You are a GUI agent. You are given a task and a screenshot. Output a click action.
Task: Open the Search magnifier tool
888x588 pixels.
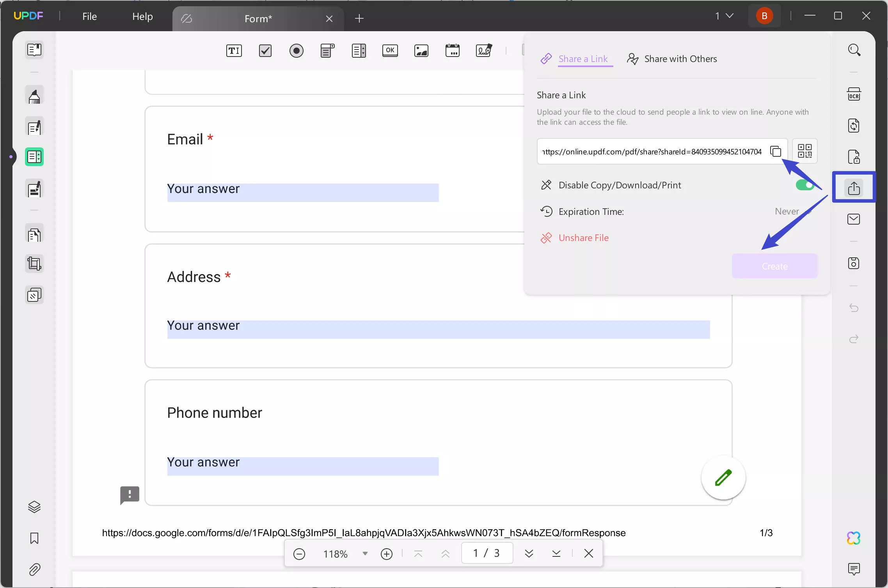[854, 50]
